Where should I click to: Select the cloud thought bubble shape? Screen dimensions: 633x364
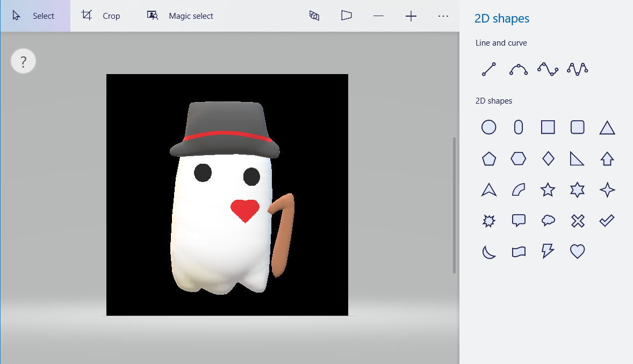548,220
